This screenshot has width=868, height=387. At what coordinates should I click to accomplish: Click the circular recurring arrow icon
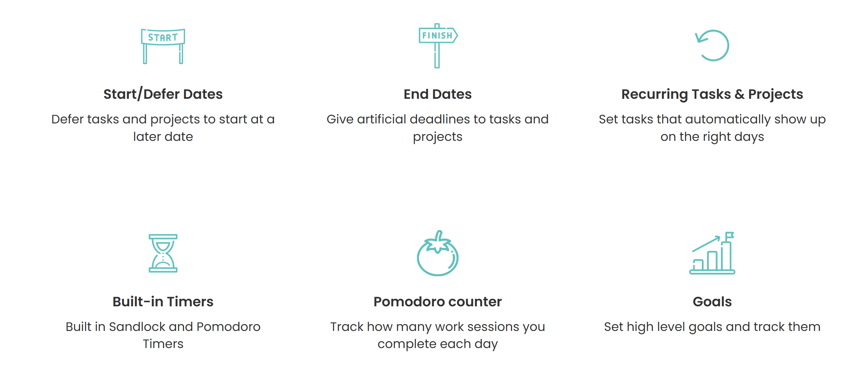pos(712,45)
